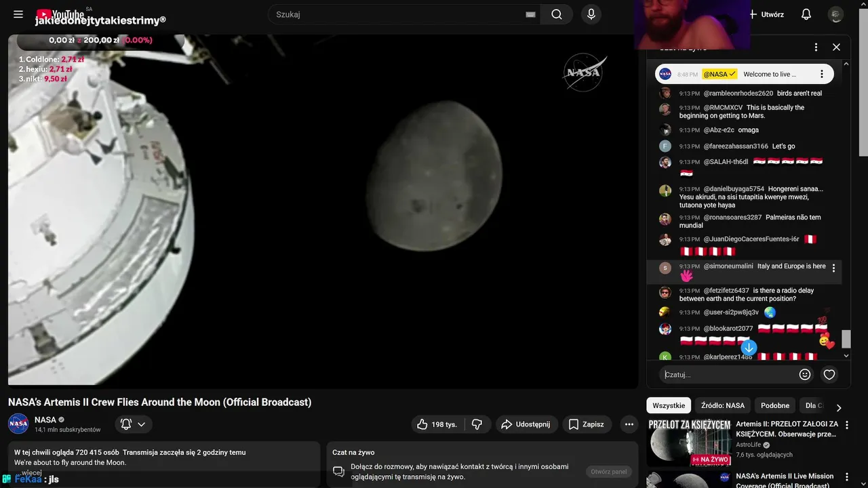Image resolution: width=868 pixels, height=488 pixels.
Task: Jump to newest chat messages arrow
Action: pos(749,348)
